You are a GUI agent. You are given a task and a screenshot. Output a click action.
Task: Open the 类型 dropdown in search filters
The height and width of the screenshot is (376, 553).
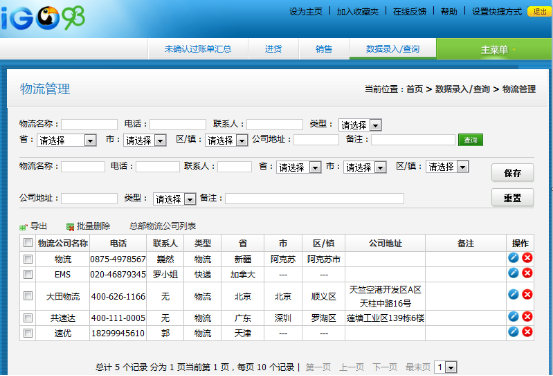tap(360, 125)
